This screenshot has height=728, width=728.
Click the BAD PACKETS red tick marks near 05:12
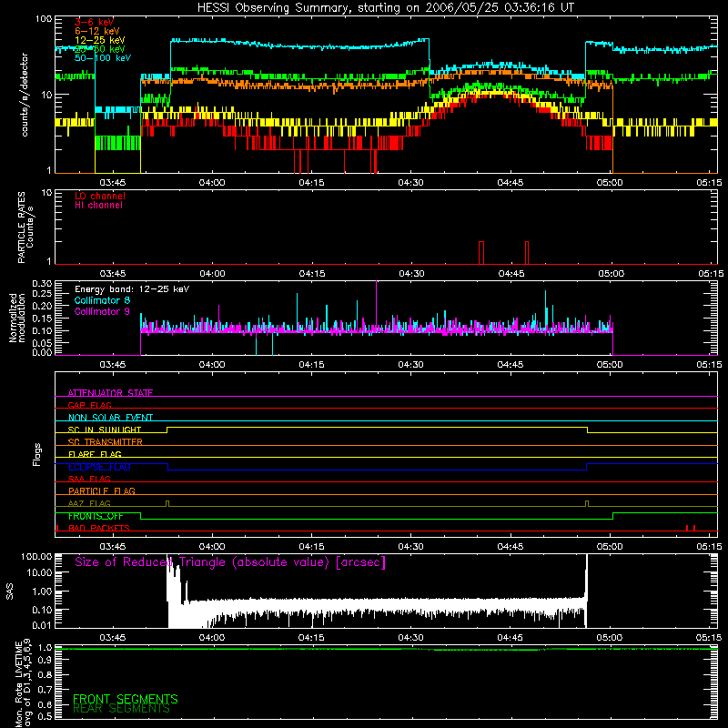pos(691,528)
